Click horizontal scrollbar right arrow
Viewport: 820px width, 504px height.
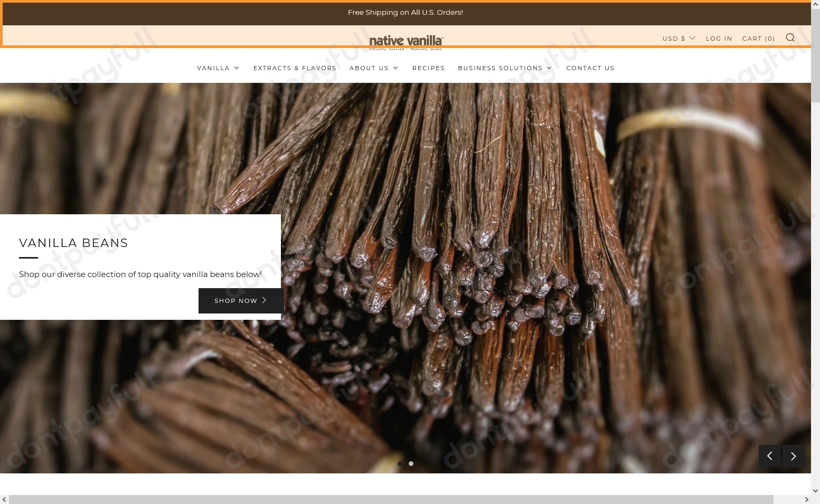pyautogui.click(x=806, y=500)
